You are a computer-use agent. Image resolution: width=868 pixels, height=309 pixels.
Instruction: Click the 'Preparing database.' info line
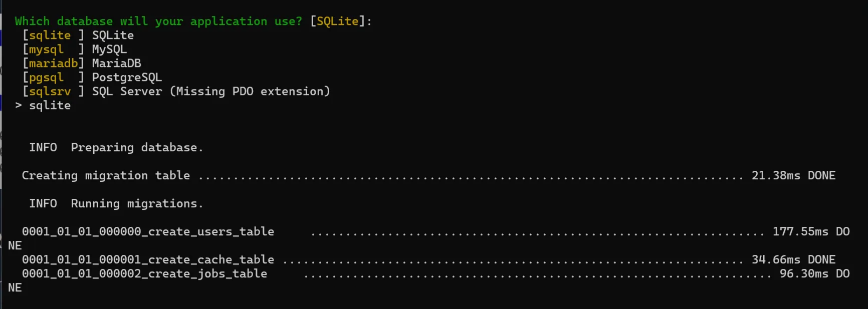pyautogui.click(x=116, y=148)
